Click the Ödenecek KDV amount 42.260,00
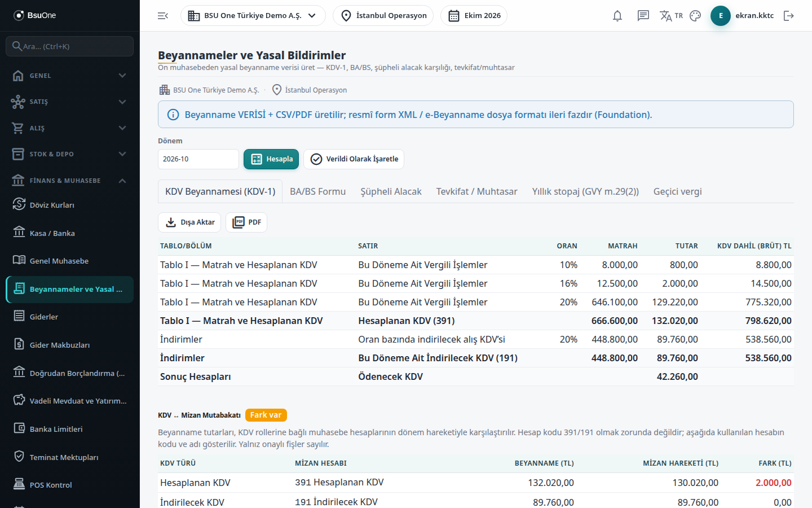Image resolution: width=812 pixels, height=508 pixels. click(677, 376)
